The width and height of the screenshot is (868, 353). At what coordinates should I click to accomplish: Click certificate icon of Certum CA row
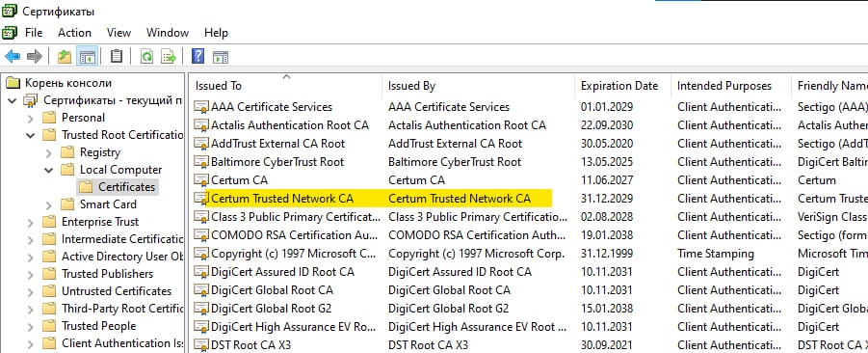[201, 180]
